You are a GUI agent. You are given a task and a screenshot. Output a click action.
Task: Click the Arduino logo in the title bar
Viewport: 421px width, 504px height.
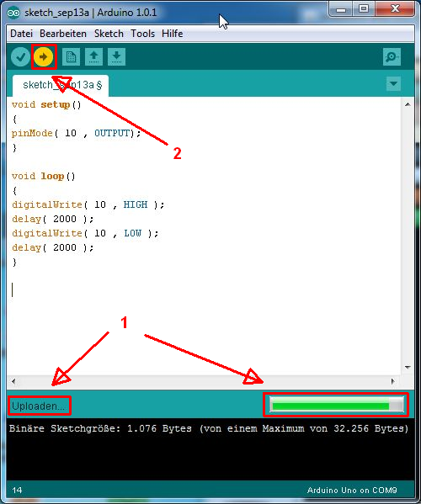point(13,13)
